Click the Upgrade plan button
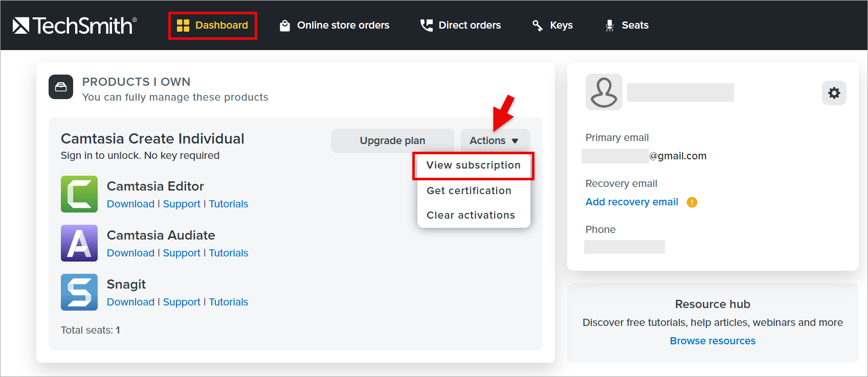The image size is (868, 377). pos(392,140)
